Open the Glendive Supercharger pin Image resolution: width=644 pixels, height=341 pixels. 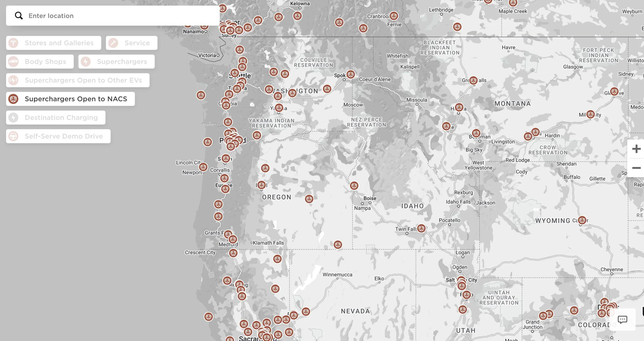point(614,91)
